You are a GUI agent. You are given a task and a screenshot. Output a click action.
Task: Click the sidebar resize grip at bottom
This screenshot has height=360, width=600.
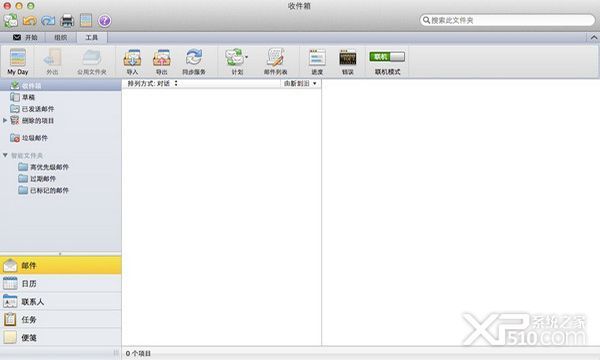coord(116,353)
